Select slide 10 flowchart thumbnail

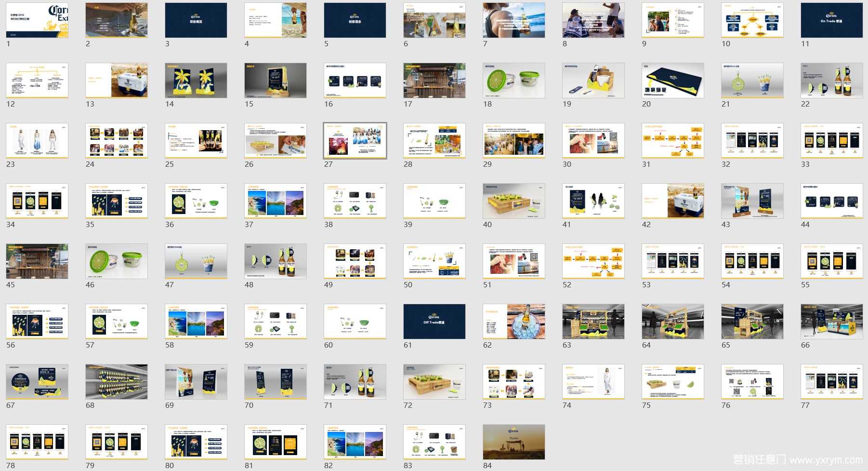(x=752, y=20)
